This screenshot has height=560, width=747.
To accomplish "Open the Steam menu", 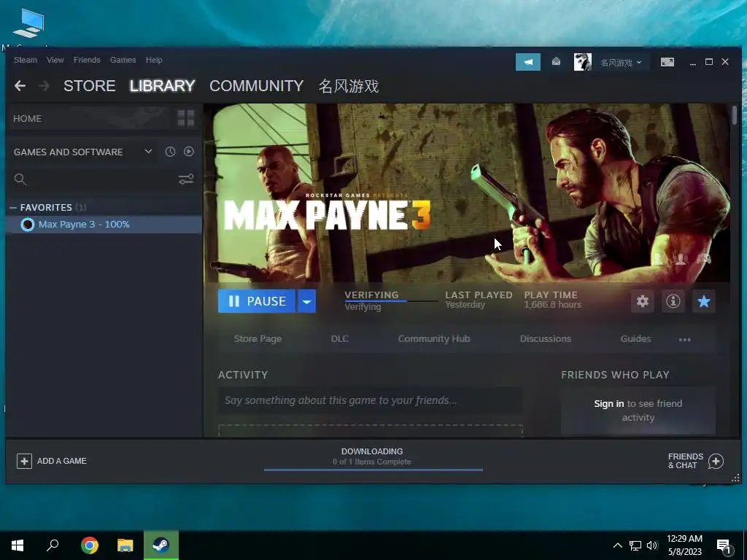I will 26,60.
